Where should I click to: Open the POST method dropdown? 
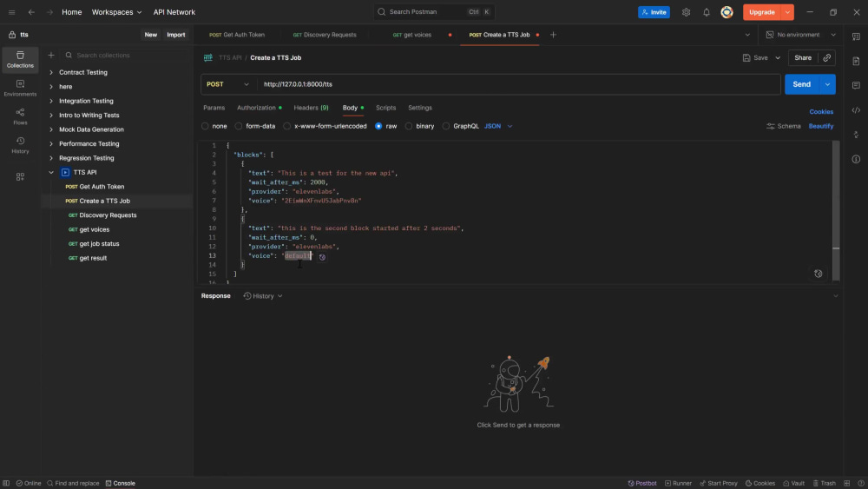pos(227,84)
